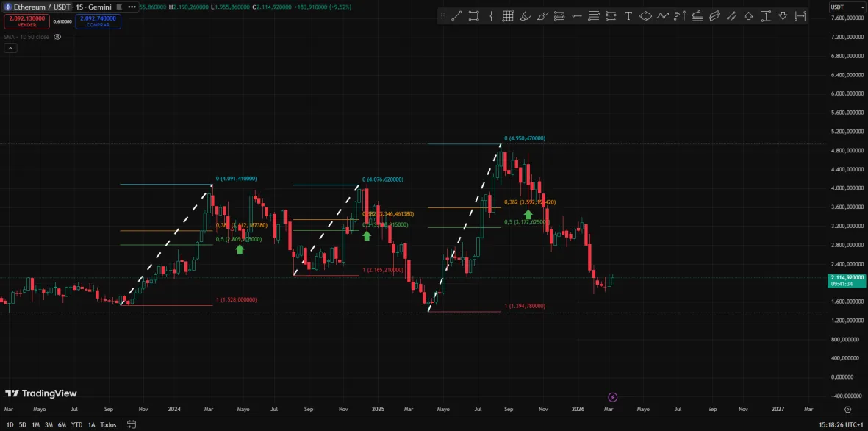The height and width of the screenshot is (431, 868).
Task: Click the UTC+1 timezone clock
Action: point(842,424)
